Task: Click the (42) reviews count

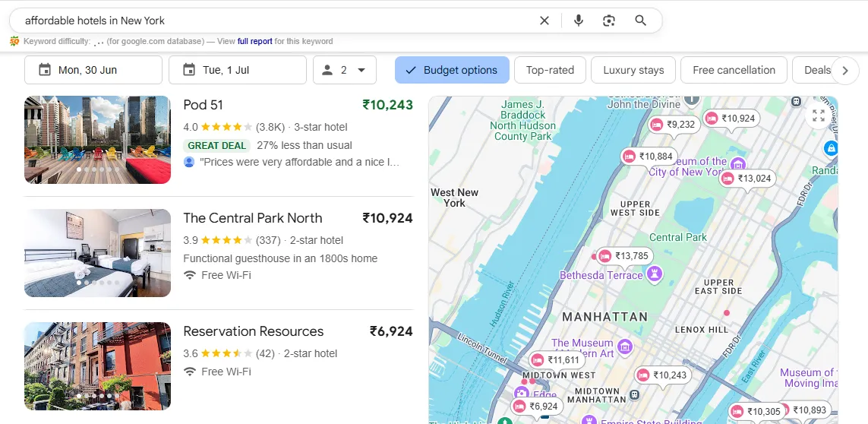Action: (x=265, y=353)
